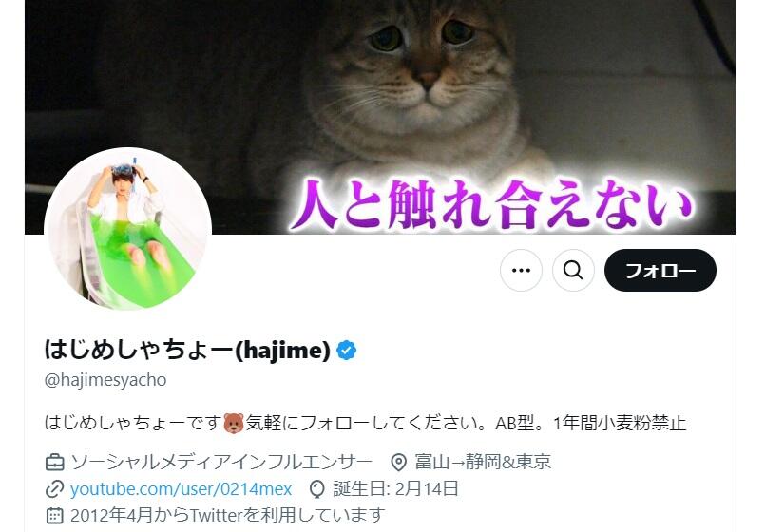Click the location pin icon
The height and width of the screenshot is (532, 765).
point(398,462)
